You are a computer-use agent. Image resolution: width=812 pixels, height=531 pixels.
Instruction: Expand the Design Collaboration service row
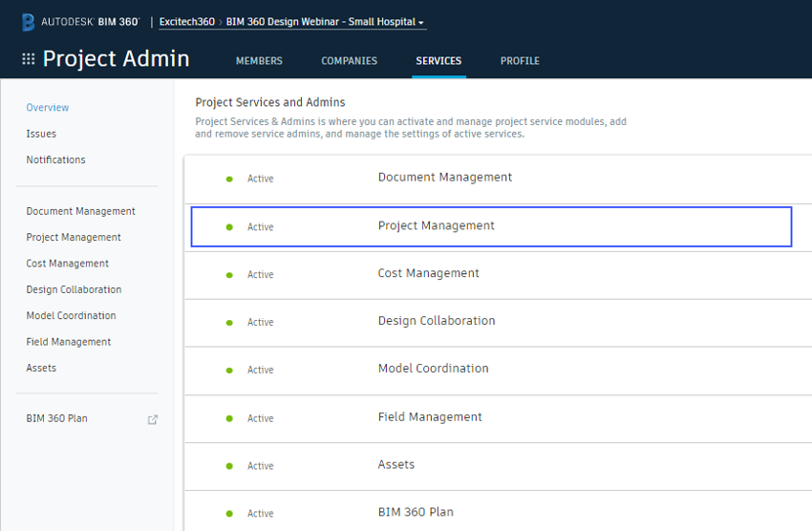(x=498, y=323)
